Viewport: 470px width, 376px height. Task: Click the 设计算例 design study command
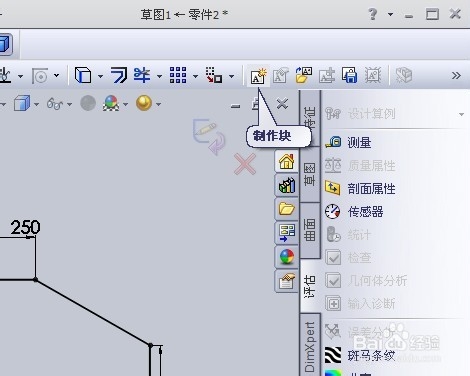(x=360, y=114)
